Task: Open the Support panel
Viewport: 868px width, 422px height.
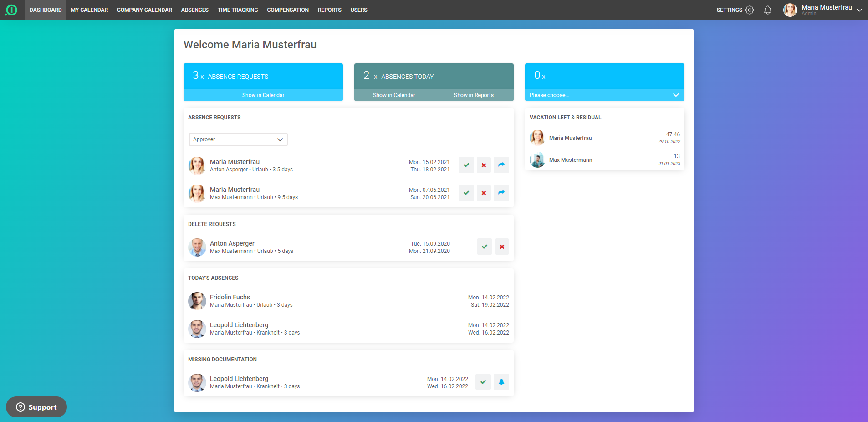Action: (x=36, y=407)
